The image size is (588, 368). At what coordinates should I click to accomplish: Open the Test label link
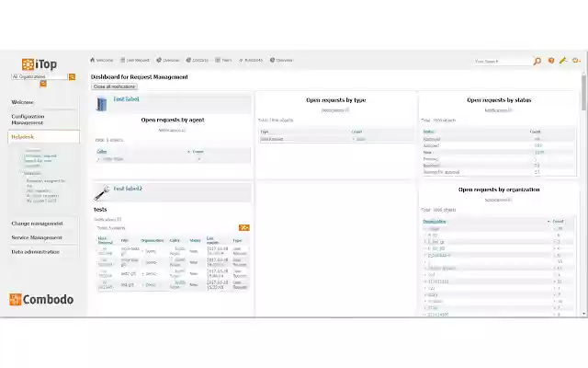point(127,99)
